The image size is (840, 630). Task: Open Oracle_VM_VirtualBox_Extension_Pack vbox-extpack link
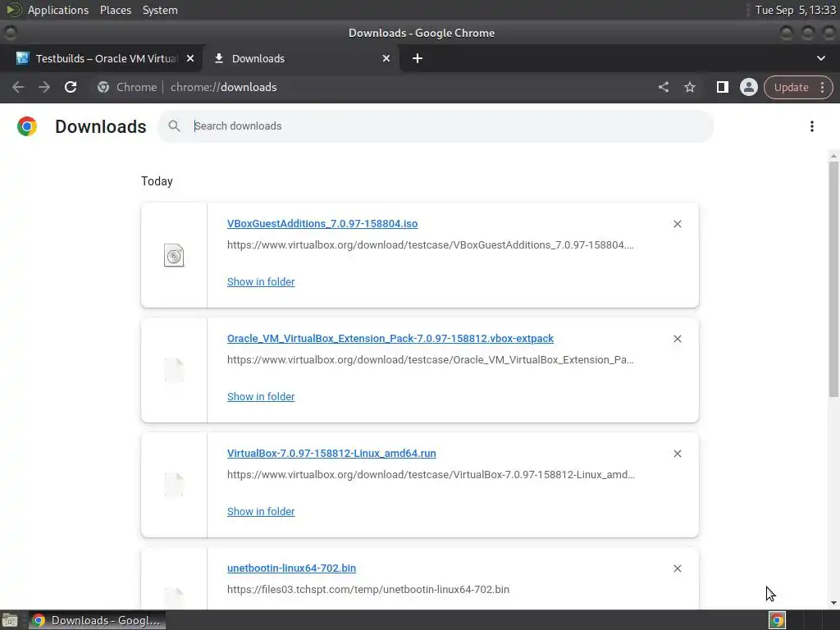click(x=390, y=339)
